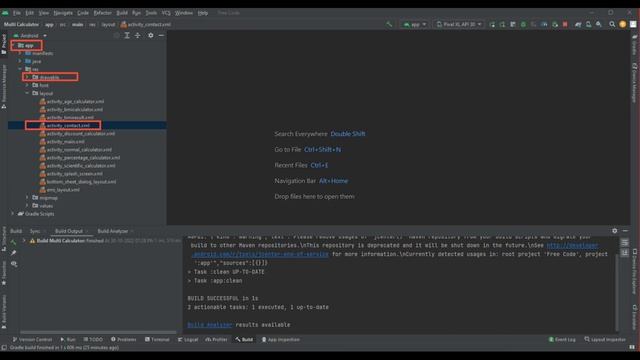Open the Logcat tool window

tap(188, 339)
